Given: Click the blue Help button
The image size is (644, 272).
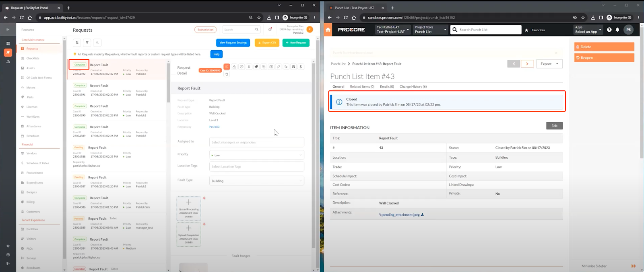Looking at the screenshot, I should click(x=217, y=54).
